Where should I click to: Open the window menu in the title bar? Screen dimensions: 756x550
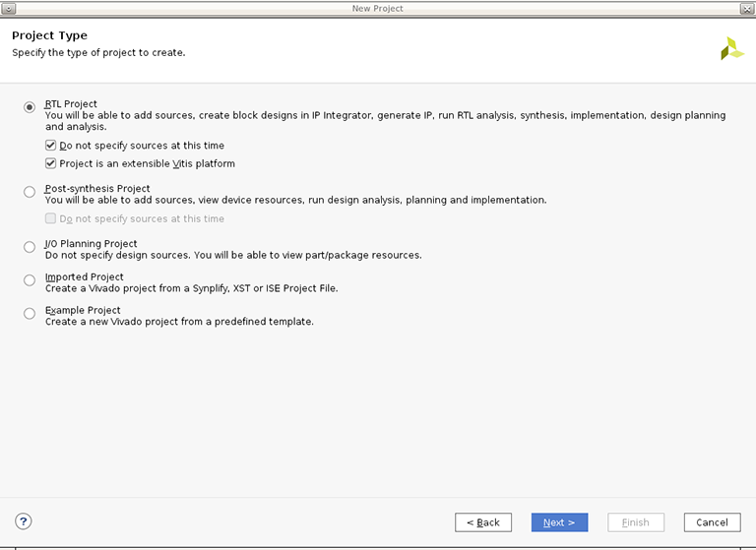pos(9,8)
